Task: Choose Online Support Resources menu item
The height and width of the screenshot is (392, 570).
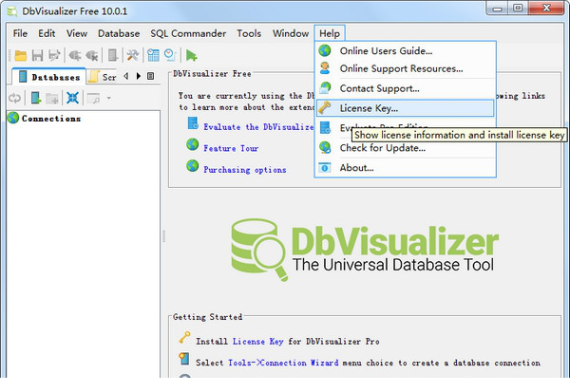Action: coord(405,68)
